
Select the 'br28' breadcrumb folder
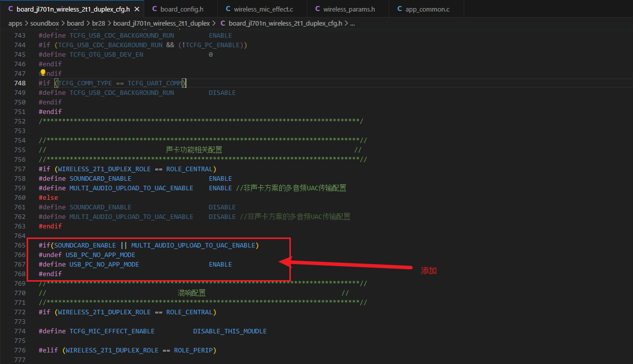[98, 23]
